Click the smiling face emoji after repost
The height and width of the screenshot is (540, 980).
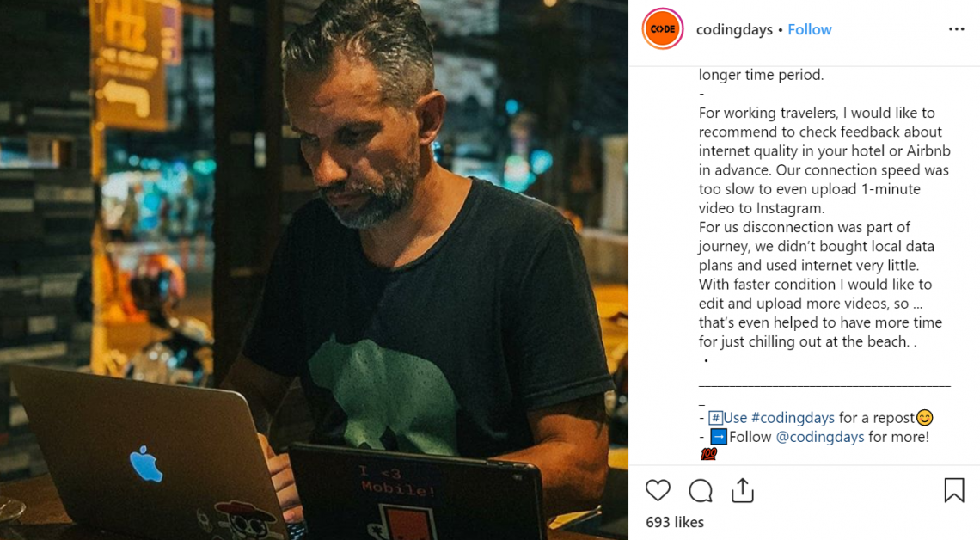click(x=924, y=418)
